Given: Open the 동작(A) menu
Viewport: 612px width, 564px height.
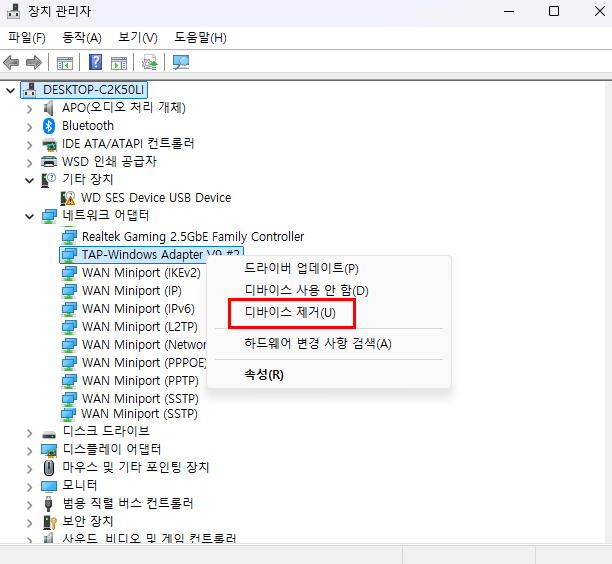Looking at the screenshot, I should [x=82, y=37].
